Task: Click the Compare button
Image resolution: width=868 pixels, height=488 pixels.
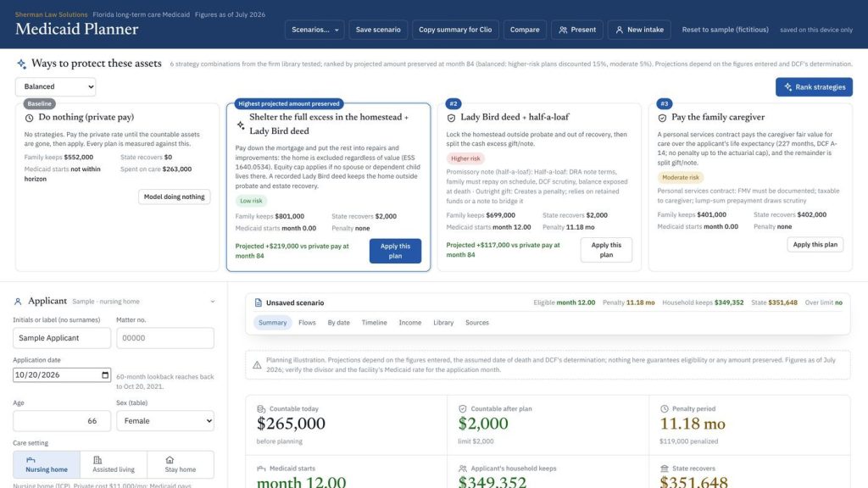Action: (525, 30)
